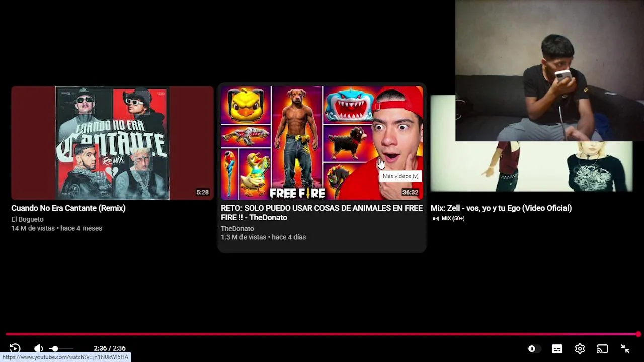The height and width of the screenshot is (362, 644).
Task: Open the settings gear menu
Action: click(x=580, y=349)
